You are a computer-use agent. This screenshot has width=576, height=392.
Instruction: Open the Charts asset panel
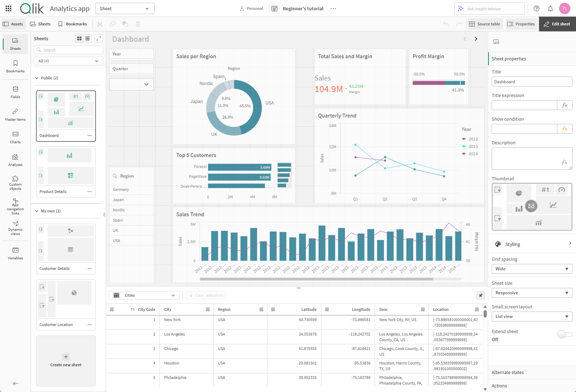(15, 137)
